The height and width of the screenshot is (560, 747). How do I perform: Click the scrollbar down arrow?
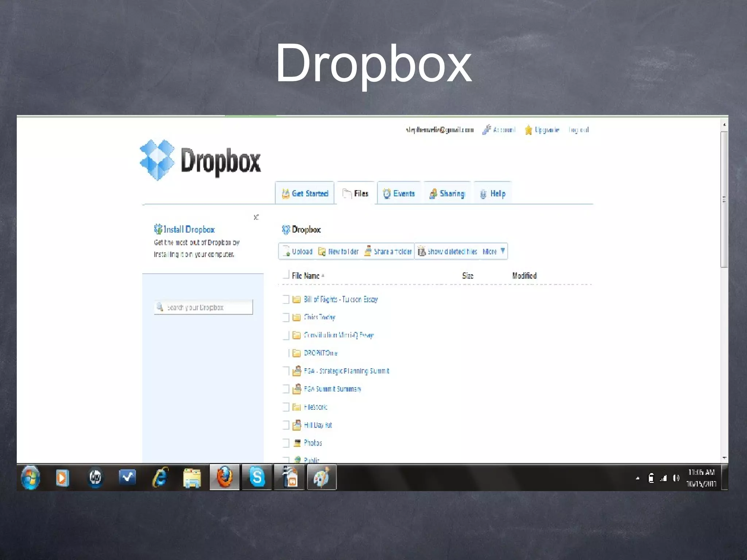pos(724,458)
